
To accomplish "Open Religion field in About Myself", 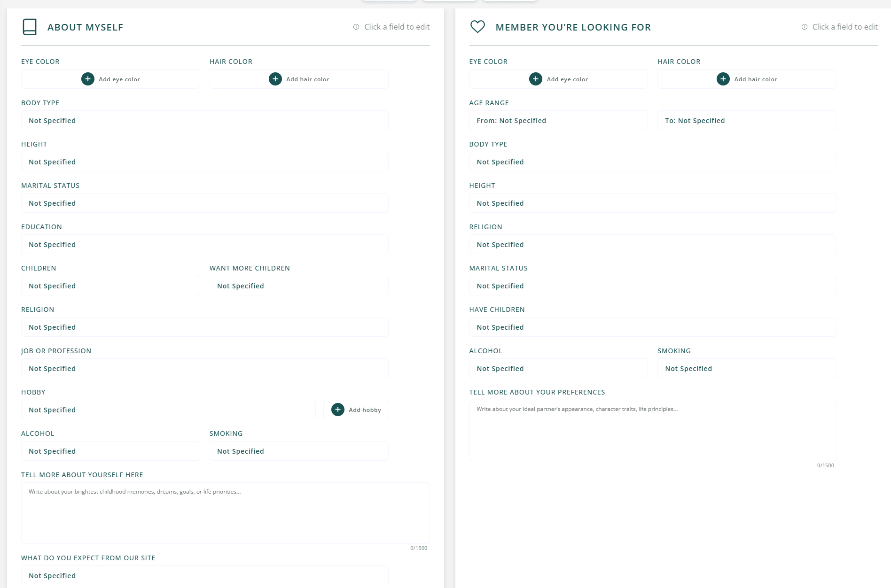I will coord(204,327).
